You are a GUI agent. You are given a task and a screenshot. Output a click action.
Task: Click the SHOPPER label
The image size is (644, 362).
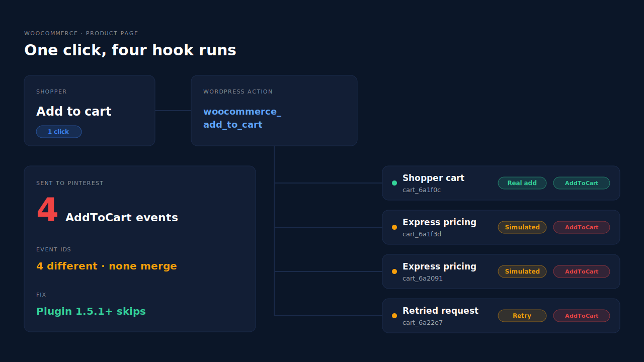click(51, 92)
